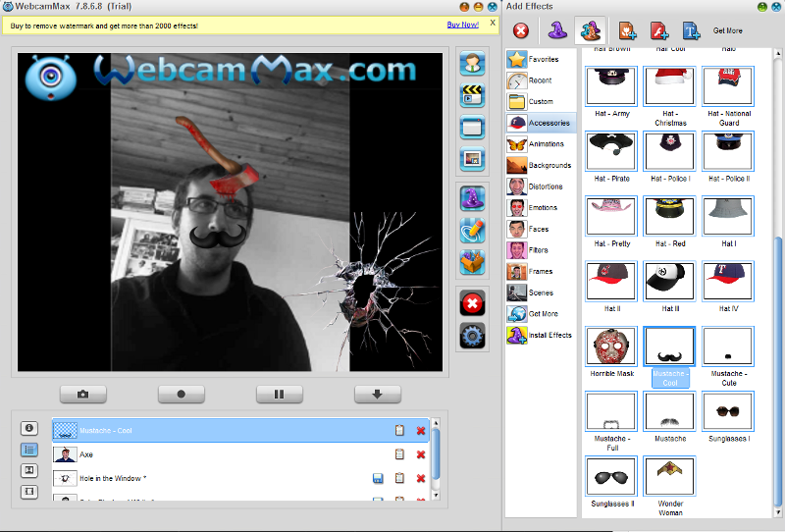
Task: Save the Hole in the Window effect
Action: [378, 478]
